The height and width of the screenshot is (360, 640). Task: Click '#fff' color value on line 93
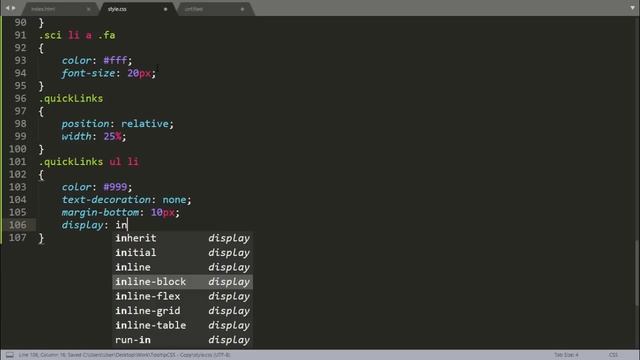(115, 60)
